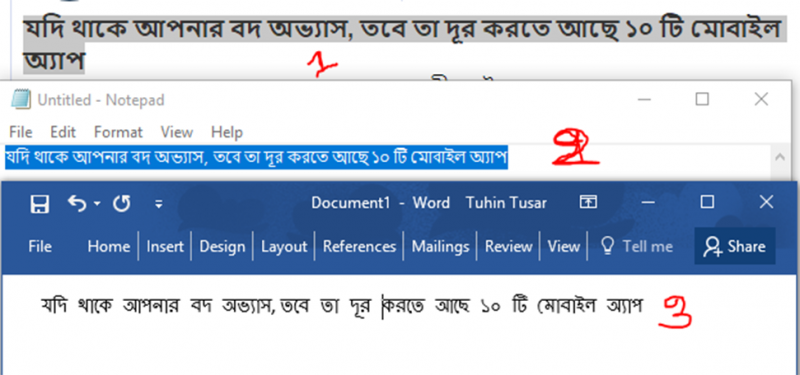Image resolution: width=800 pixels, height=375 pixels.
Task: Click the Tell me lightbulb icon
Action: [607, 246]
